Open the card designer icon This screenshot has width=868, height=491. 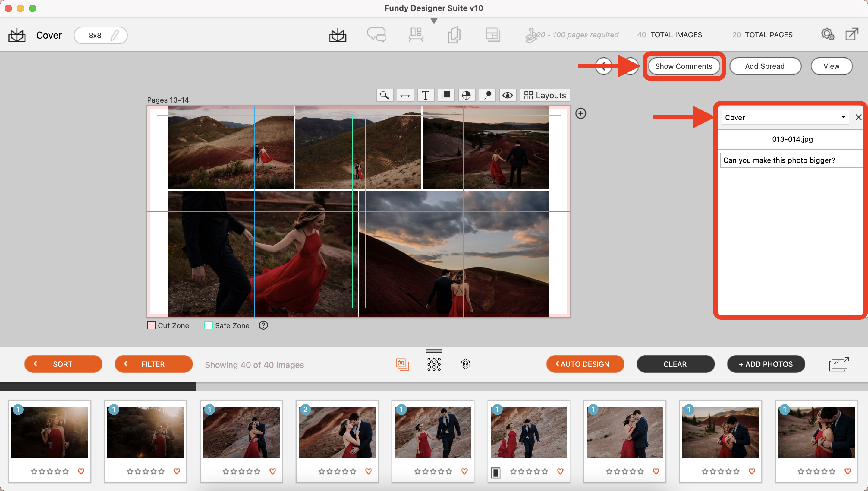pos(454,35)
